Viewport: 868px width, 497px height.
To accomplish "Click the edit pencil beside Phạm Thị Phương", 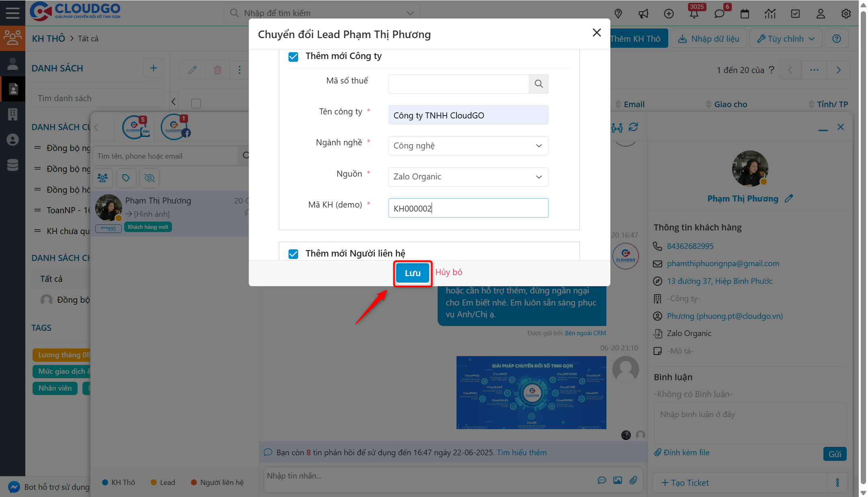I will pyautogui.click(x=789, y=199).
